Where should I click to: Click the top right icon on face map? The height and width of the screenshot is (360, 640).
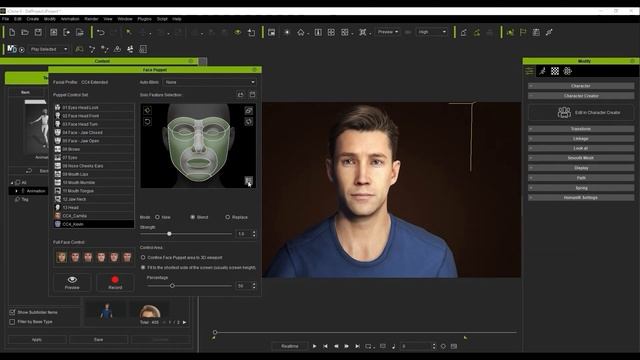[249, 111]
